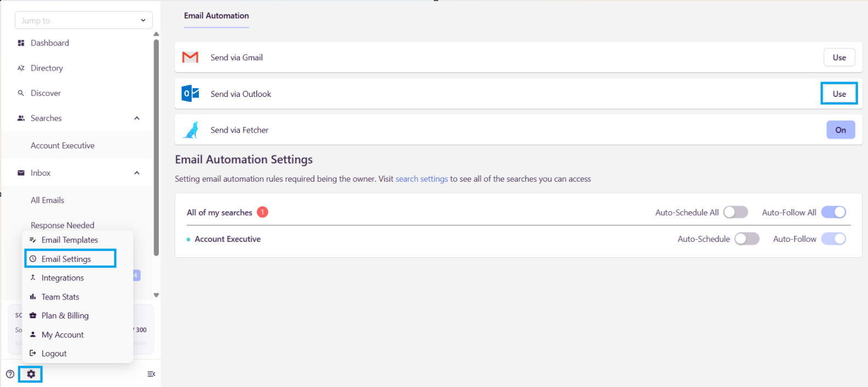The width and height of the screenshot is (868, 387).
Task: Toggle Auto-Follow All switch
Action: [x=833, y=212]
